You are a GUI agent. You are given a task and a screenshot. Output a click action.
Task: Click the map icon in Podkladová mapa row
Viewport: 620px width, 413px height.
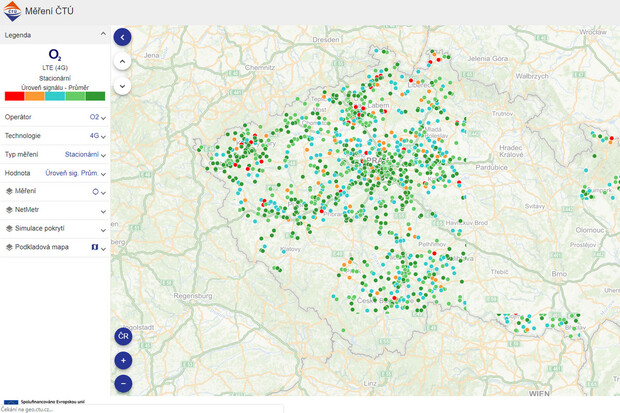pos(95,246)
